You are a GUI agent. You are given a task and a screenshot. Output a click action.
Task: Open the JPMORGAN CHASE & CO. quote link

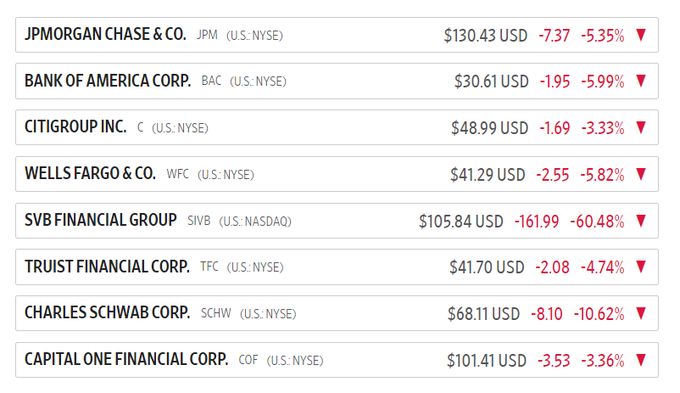click(105, 34)
